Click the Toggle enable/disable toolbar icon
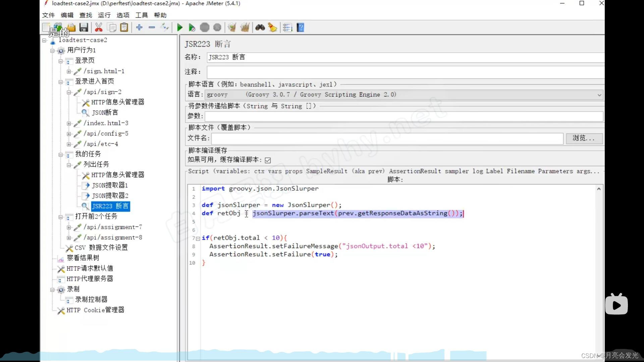 164,27
